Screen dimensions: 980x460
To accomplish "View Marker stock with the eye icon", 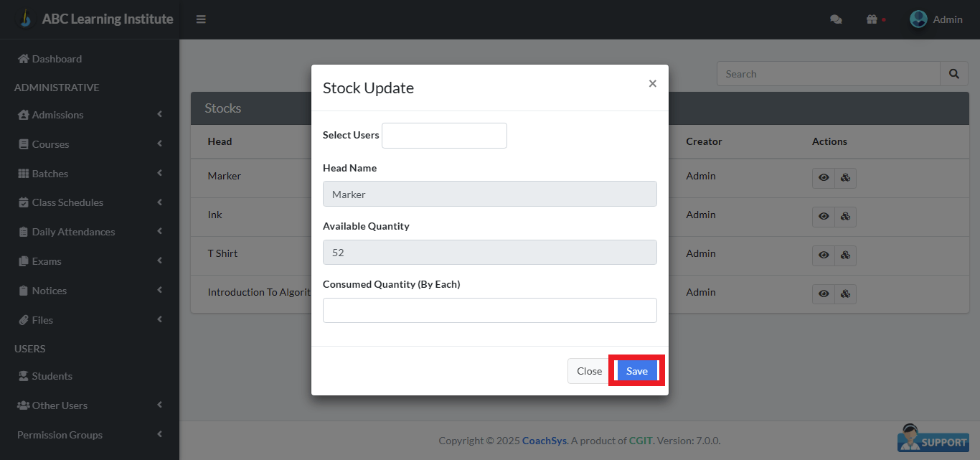I will pyautogui.click(x=823, y=177).
